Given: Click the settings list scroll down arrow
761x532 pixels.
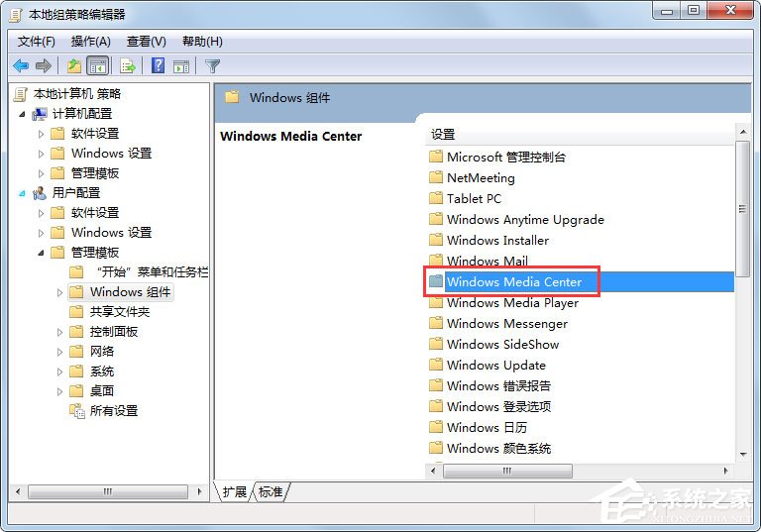Looking at the screenshot, I should coord(743,455).
